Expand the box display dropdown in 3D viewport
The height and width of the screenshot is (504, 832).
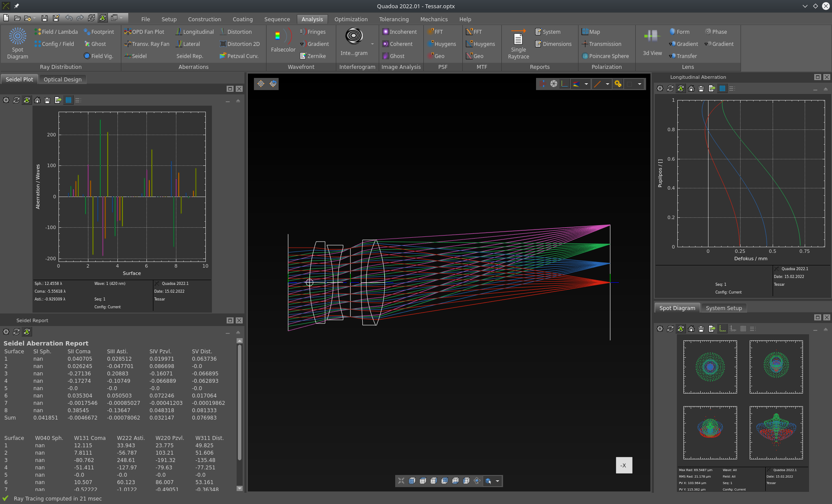pyautogui.click(x=640, y=84)
